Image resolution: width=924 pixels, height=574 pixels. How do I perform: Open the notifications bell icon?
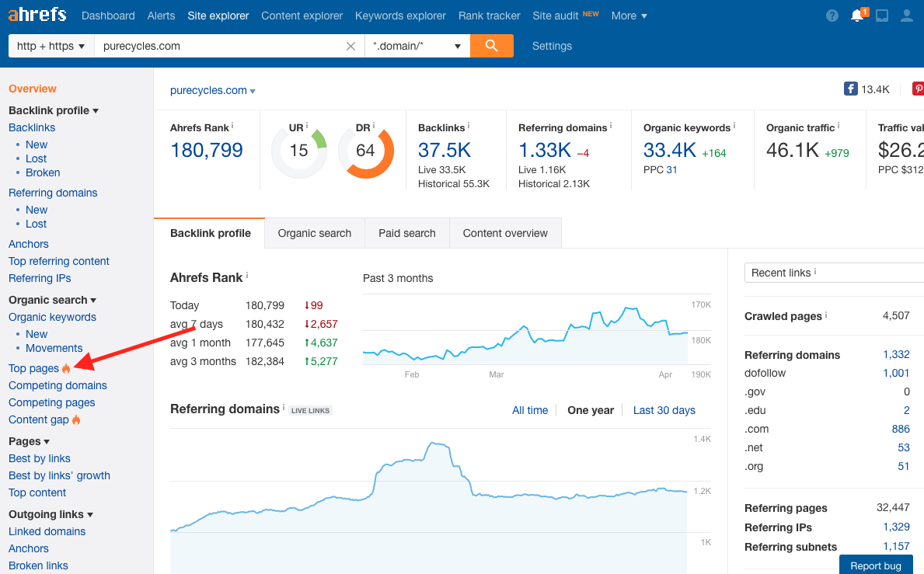click(x=857, y=16)
